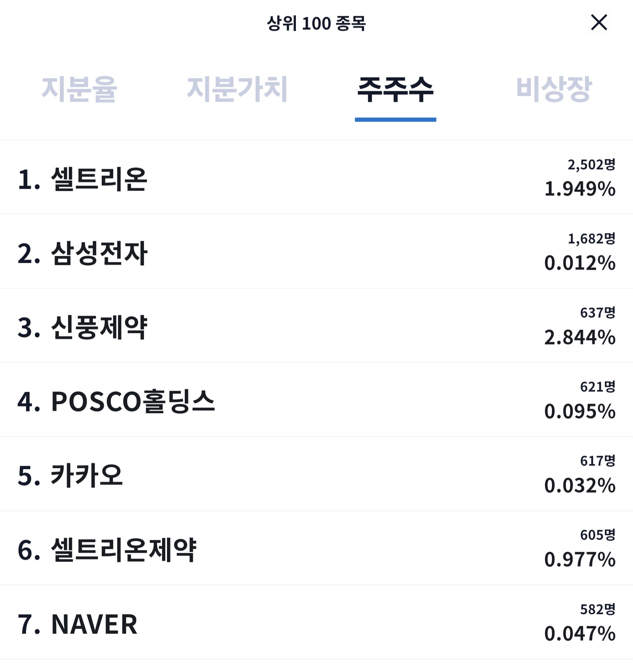Click the 617명 count for 카카오
This screenshot has width=633, height=672.
click(598, 461)
